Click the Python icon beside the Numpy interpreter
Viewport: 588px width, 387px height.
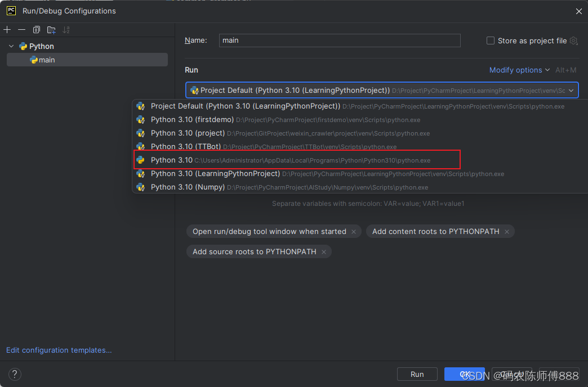[141, 187]
